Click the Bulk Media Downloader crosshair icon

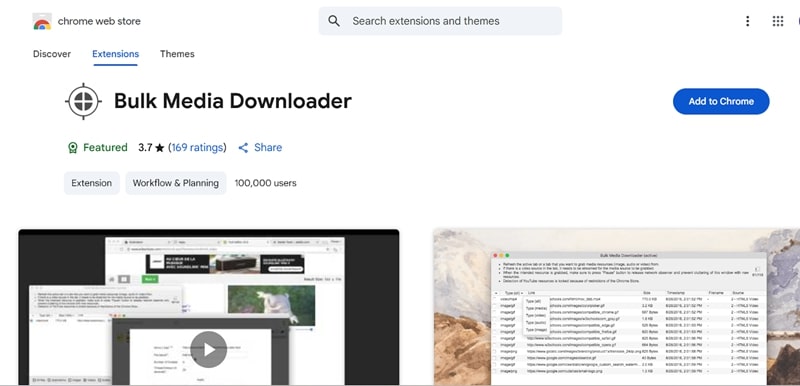[x=84, y=101]
